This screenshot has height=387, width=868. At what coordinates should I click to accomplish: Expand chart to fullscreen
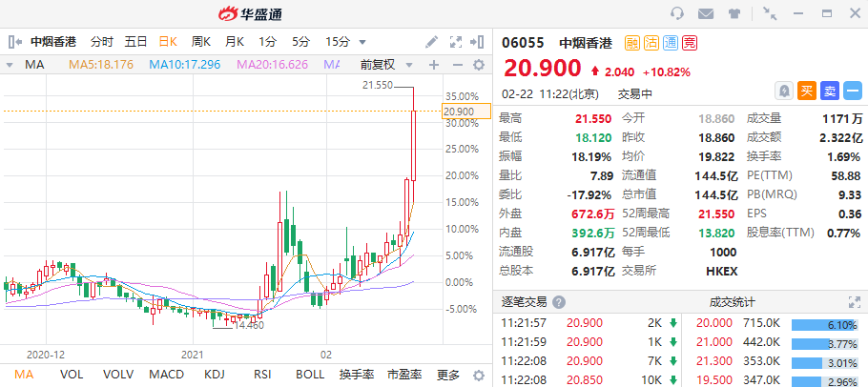tap(456, 42)
